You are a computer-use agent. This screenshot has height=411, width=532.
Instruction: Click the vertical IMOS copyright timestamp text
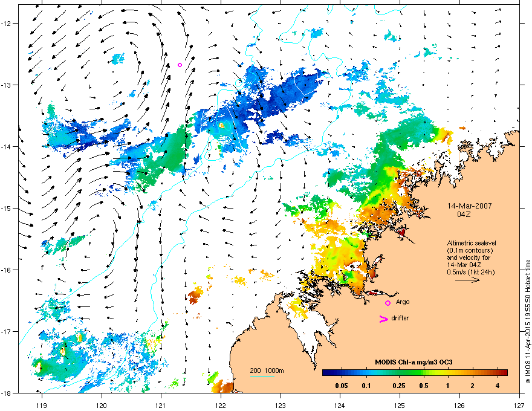tap(528, 322)
